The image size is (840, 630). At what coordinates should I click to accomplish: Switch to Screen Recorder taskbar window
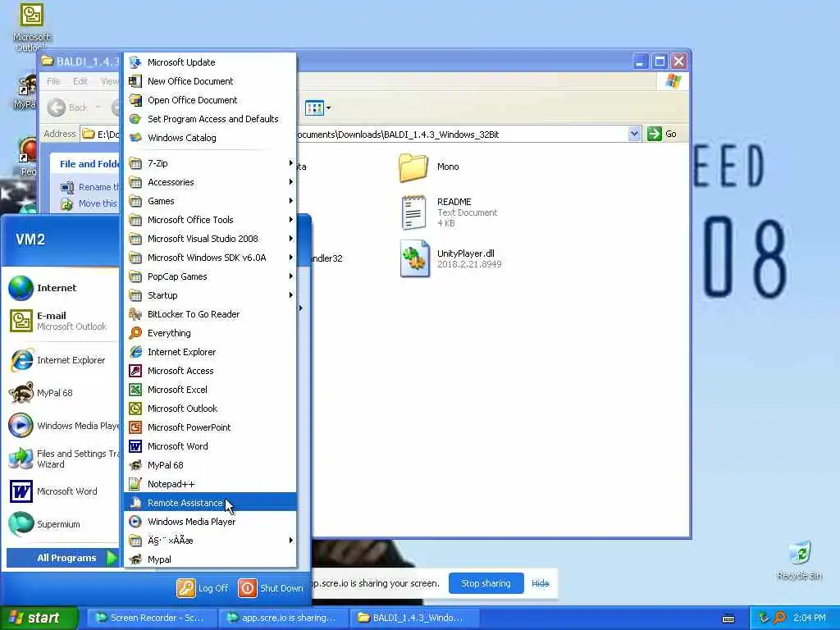coord(152,618)
